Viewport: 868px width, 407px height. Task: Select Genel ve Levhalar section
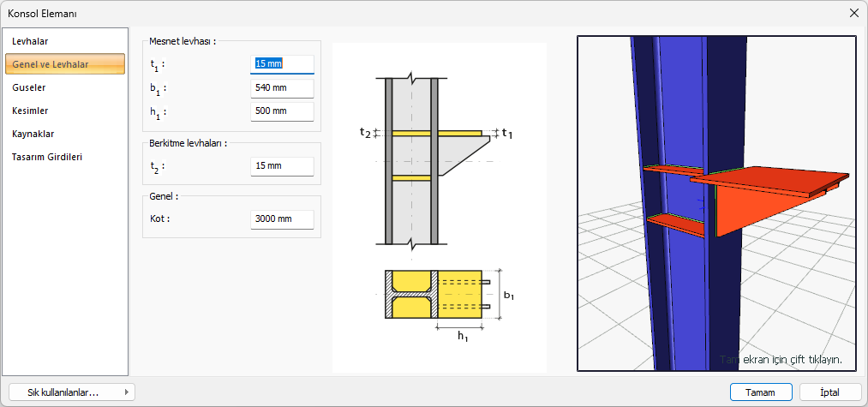[x=65, y=64]
